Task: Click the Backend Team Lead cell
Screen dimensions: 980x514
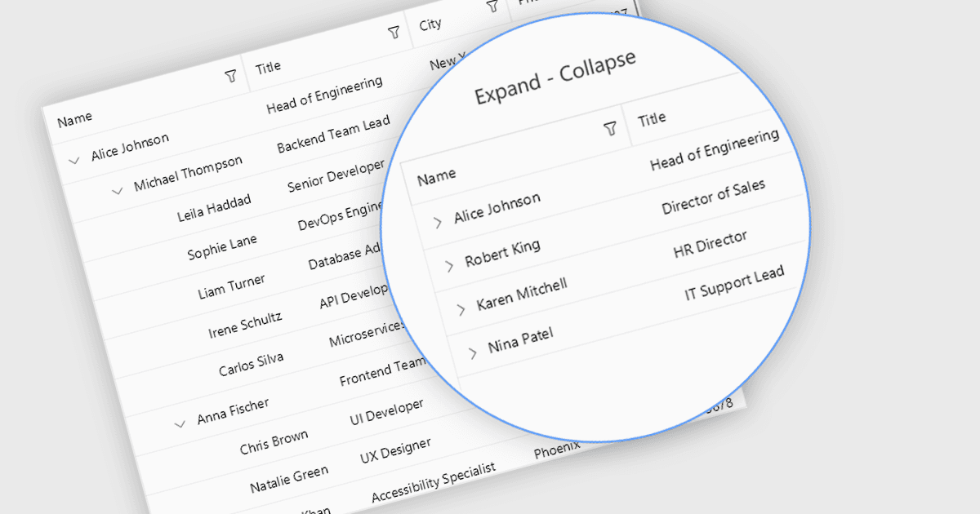Action: (x=333, y=133)
